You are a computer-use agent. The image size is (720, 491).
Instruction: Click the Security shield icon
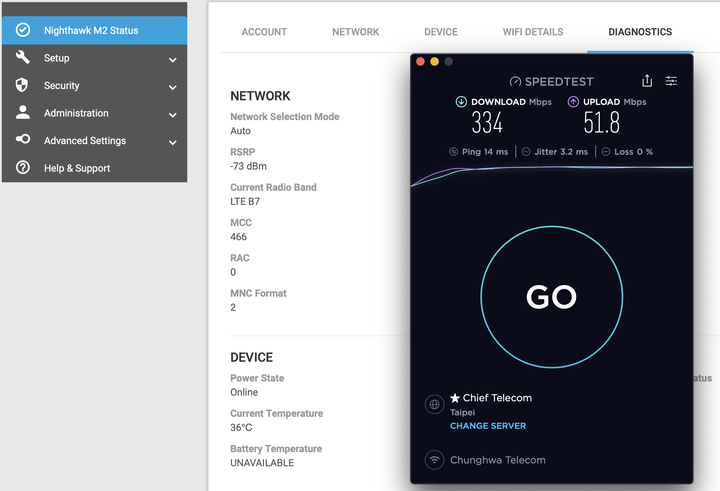(22, 85)
